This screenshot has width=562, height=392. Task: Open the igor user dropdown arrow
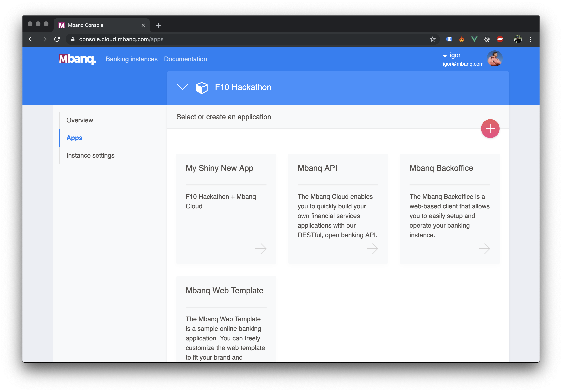click(445, 56)
